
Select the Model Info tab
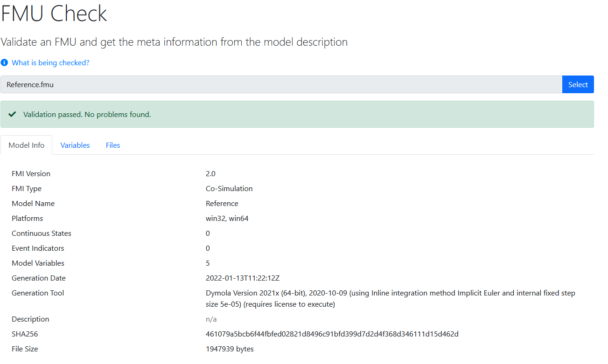(26, 145)
